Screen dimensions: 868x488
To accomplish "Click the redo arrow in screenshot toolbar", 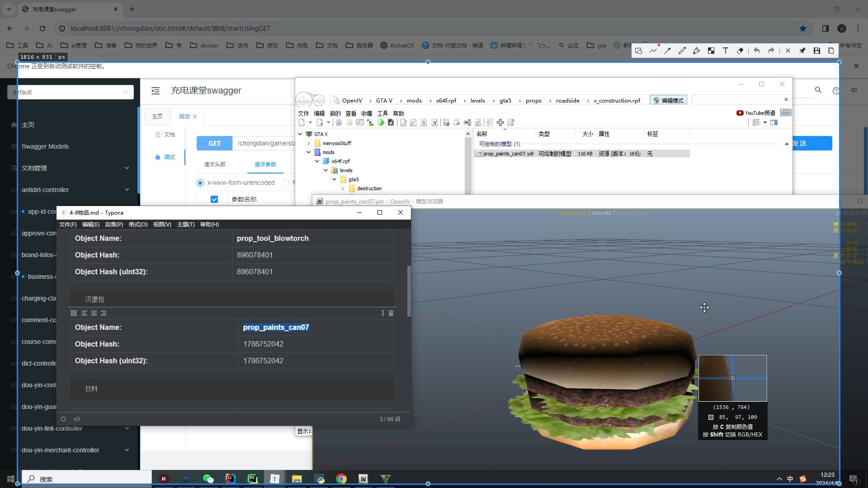I will [771, 51].
